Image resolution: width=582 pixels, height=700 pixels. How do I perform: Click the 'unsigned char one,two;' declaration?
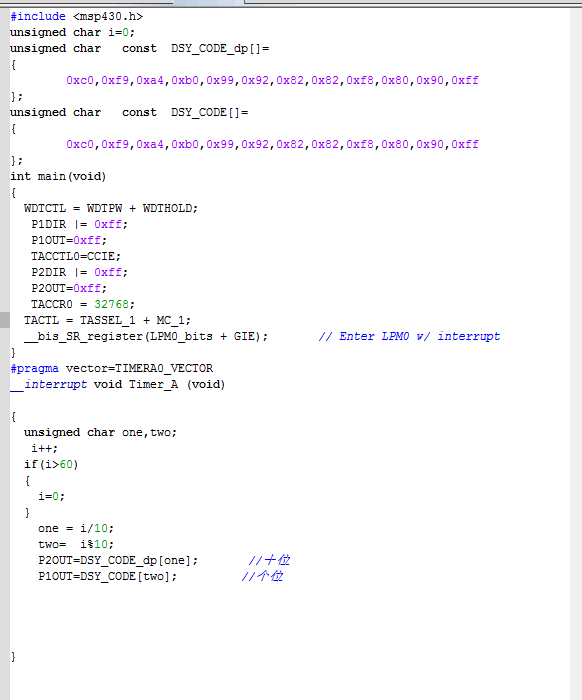100,433
